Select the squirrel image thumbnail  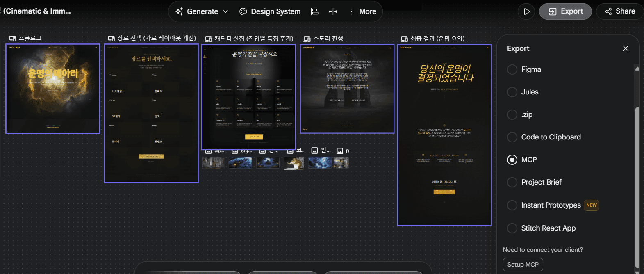tap(294, 163)
